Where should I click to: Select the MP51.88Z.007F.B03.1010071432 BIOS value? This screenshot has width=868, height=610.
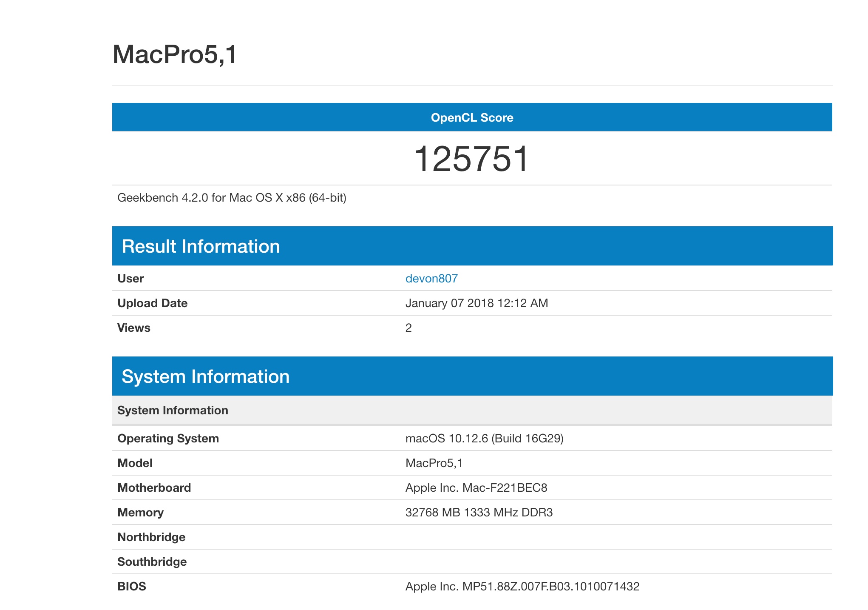[522, 587]
